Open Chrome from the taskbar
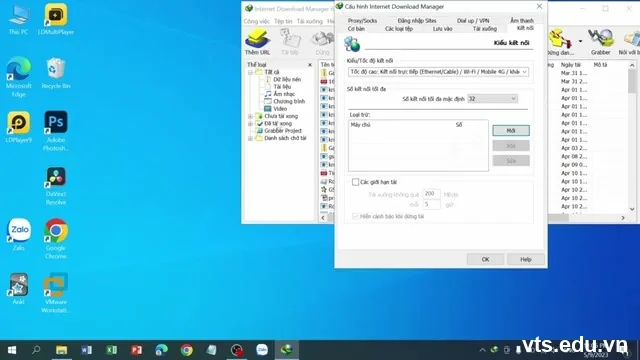The height and width of the screenshot is (360, 640). coord(187,350)
